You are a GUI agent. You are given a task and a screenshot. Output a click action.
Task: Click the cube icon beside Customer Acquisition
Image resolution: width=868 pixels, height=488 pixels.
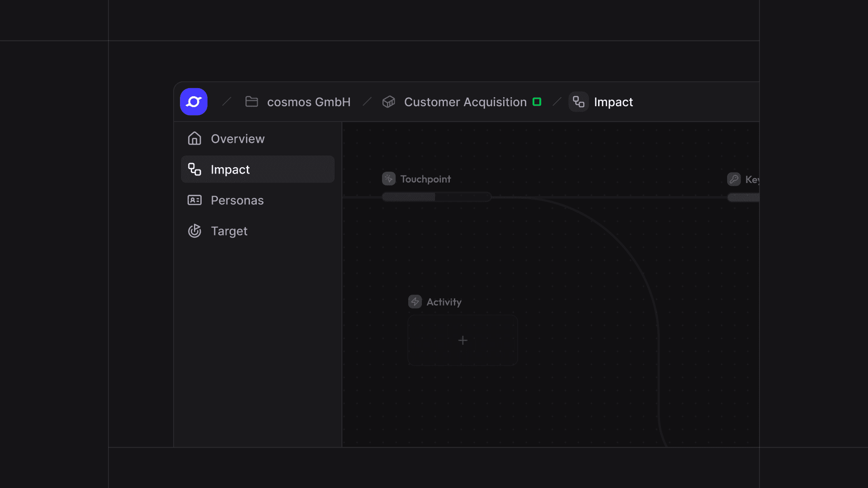coord(388,102)
